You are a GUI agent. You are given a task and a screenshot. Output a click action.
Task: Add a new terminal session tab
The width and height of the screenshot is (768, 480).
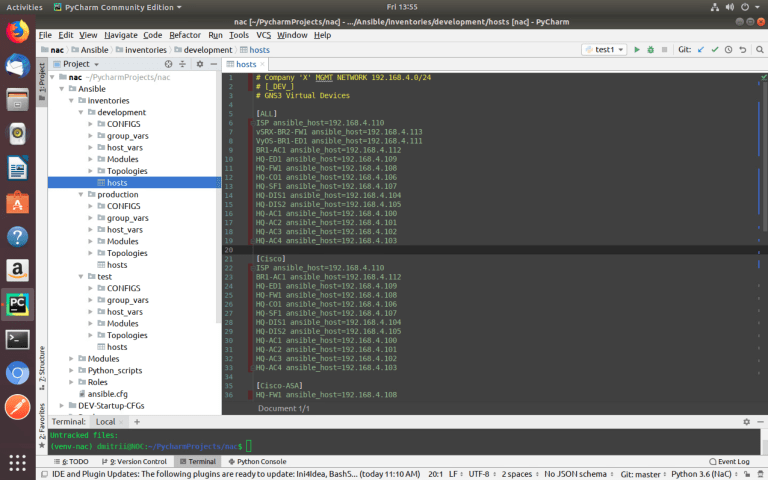[x=137, y=421]
